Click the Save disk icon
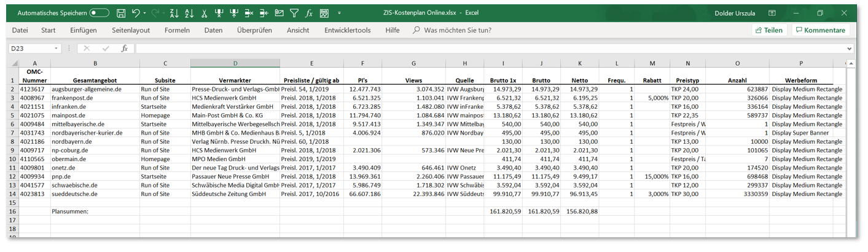This screenshot has height=252, width=868. tap(121, 12)
